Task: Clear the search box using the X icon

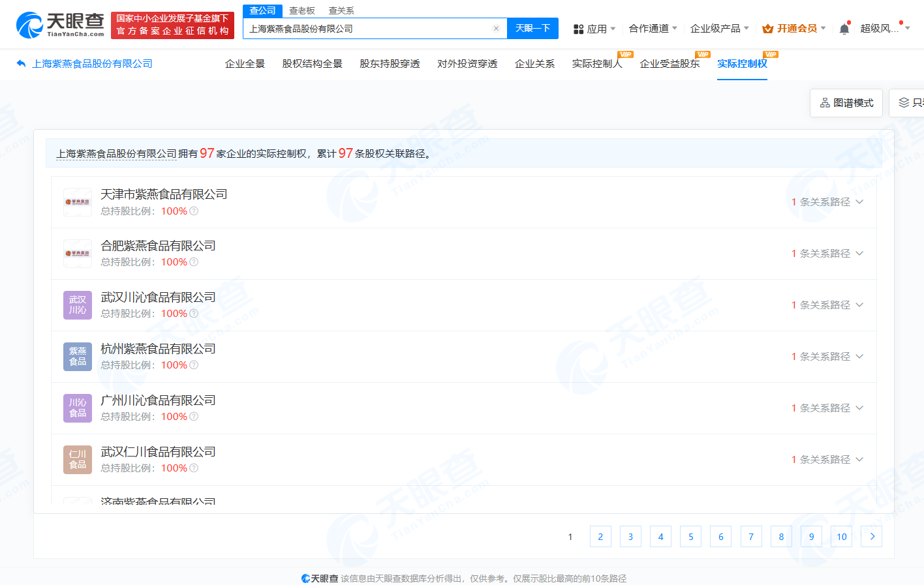Action: tap(497, 28)
